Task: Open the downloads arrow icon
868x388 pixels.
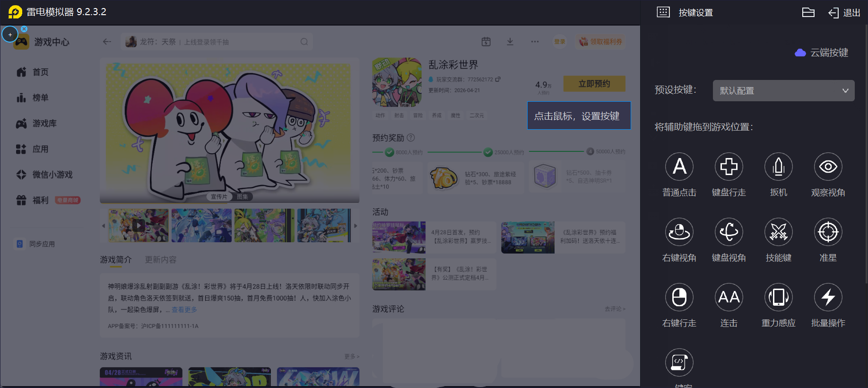Action: (x=510, y=42)
